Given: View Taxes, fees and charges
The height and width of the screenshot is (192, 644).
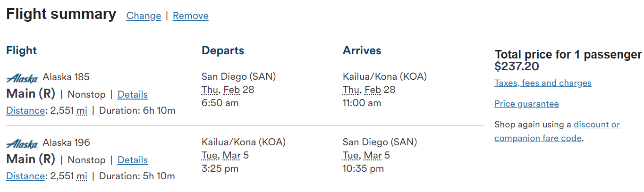Looking at the screenshot, I should 542,83.
